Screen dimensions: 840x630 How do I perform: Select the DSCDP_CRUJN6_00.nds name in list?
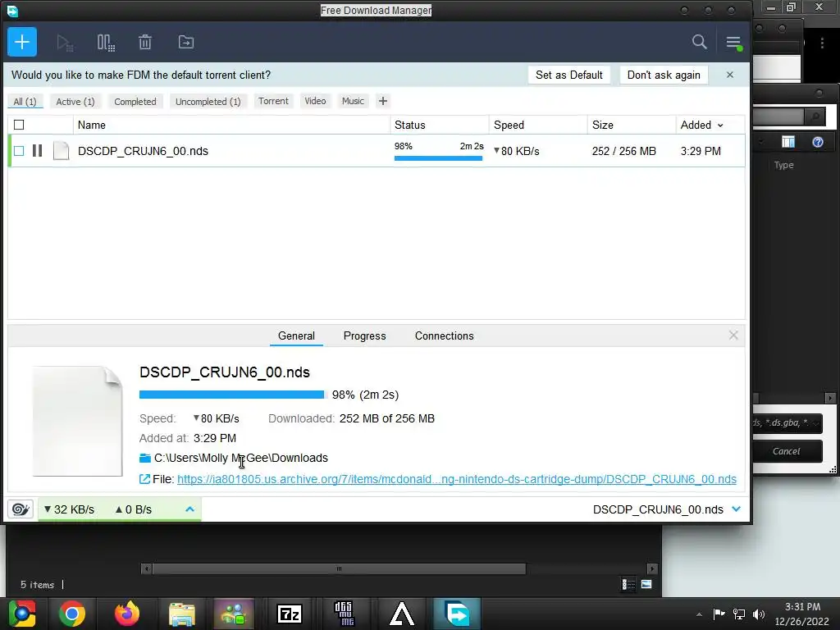pyautogui.click(x=143, y=151)
